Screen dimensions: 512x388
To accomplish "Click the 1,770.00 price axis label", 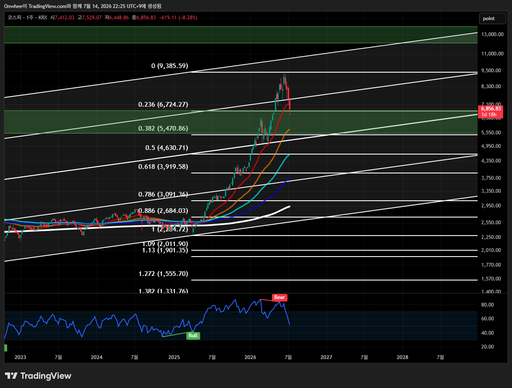I will (491, 265).
